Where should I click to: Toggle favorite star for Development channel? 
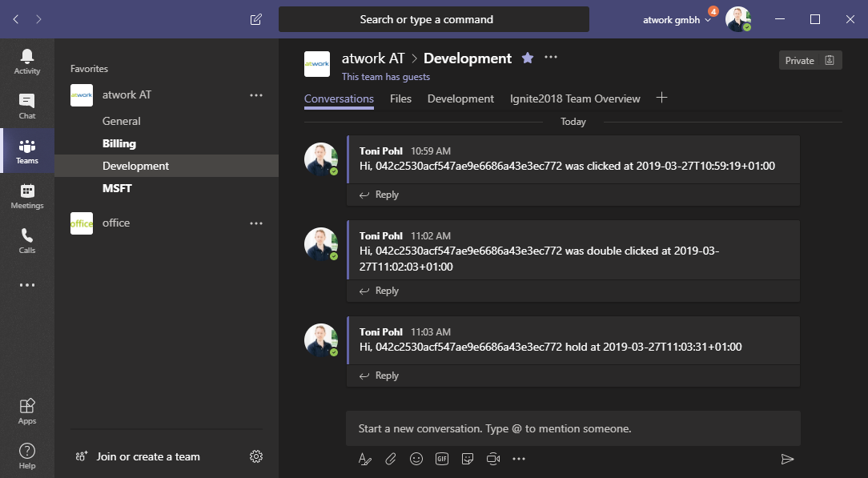click(x=528, y=58)
